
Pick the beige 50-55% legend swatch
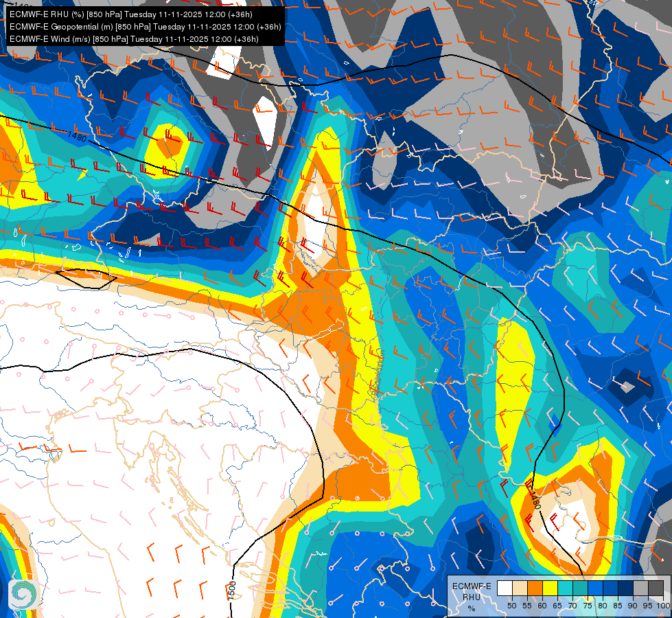tap(520, 588)
